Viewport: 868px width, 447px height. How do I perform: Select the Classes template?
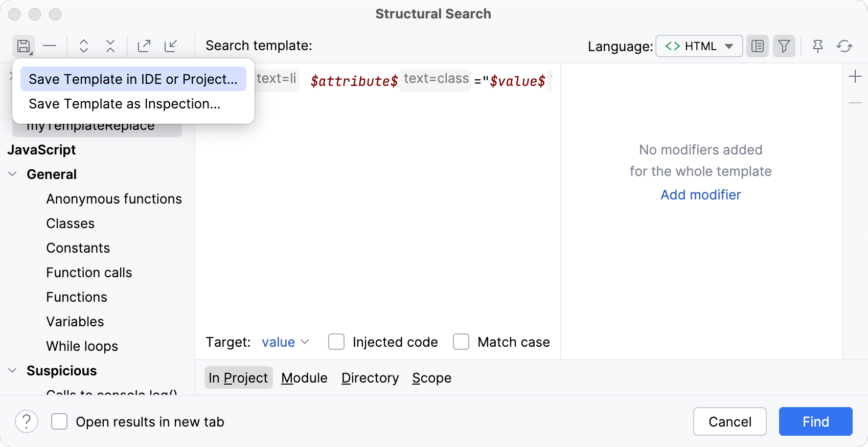pyautogui.click(x=71, y=223)
